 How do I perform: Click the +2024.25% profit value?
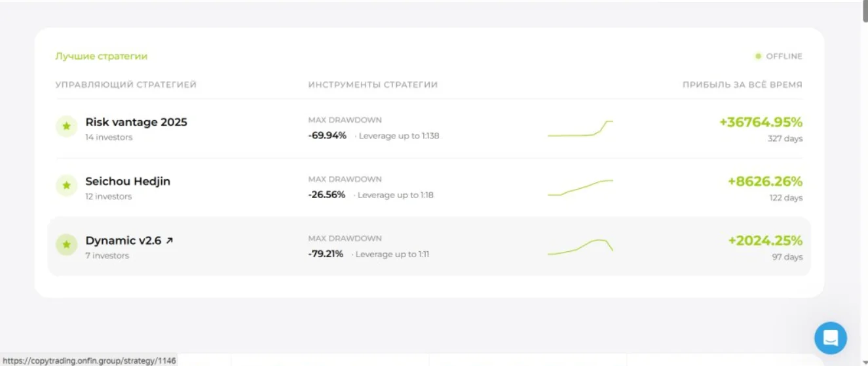[x=765, y=240]
